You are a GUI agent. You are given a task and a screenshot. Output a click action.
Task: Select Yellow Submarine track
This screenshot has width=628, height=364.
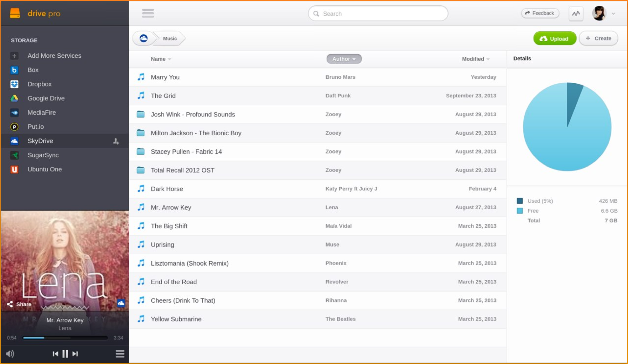[318, 319]
